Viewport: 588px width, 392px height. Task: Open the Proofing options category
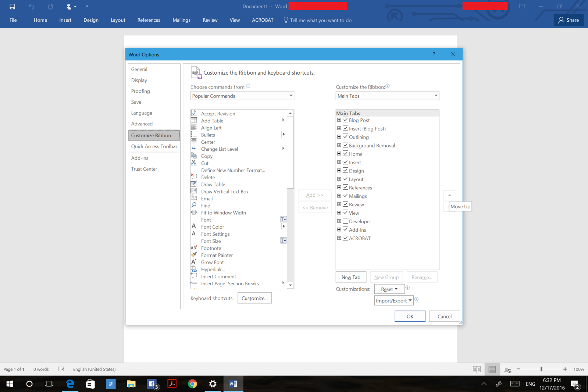click(154, 91)
